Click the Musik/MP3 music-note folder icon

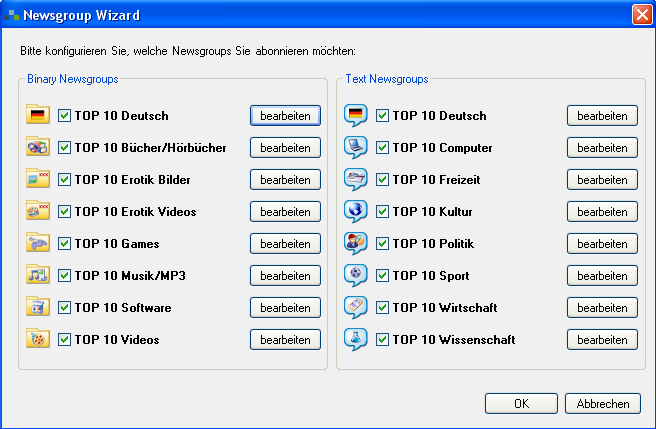click(38, 275)
